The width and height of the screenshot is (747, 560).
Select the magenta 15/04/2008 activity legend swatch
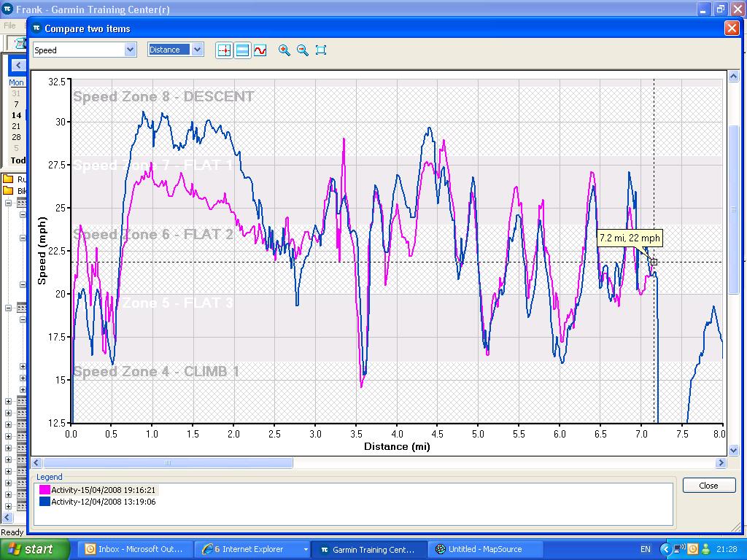(x=44, y=490)
